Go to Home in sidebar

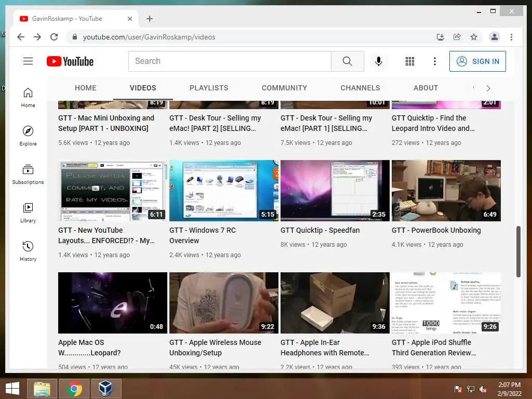click(28, 98)
